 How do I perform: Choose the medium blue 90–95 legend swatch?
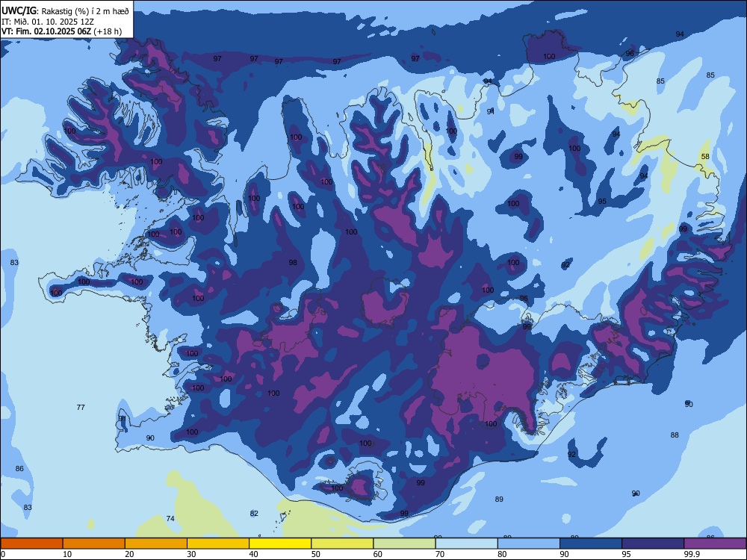click(x=591, y=544)
